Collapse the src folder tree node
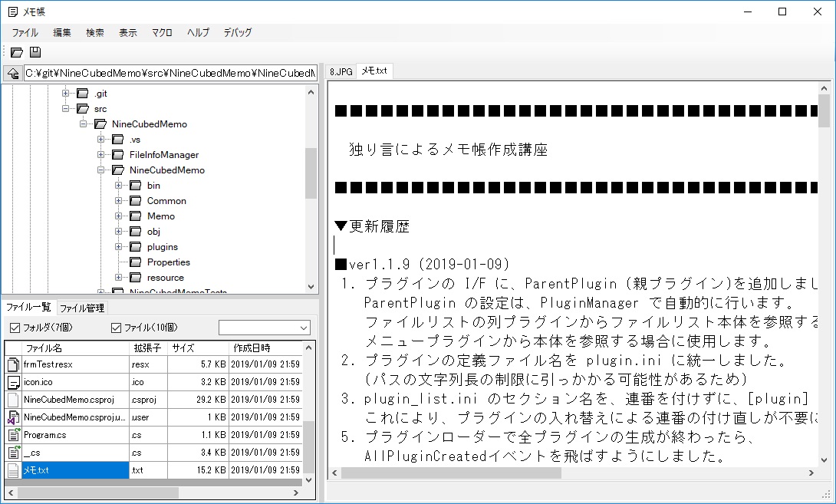Image resolution: width=836 pixels, height=504 pixels. [66, 109]
